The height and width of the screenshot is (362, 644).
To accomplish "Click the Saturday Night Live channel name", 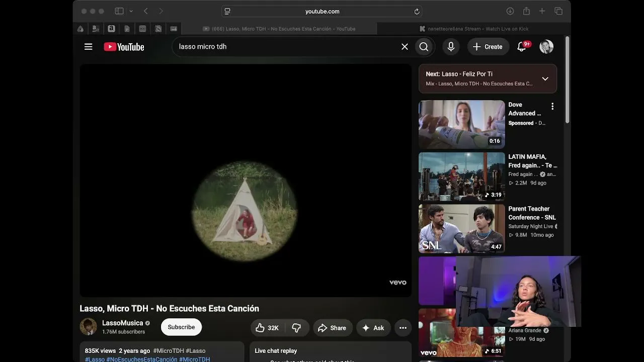I will click(x=531, y=226).
